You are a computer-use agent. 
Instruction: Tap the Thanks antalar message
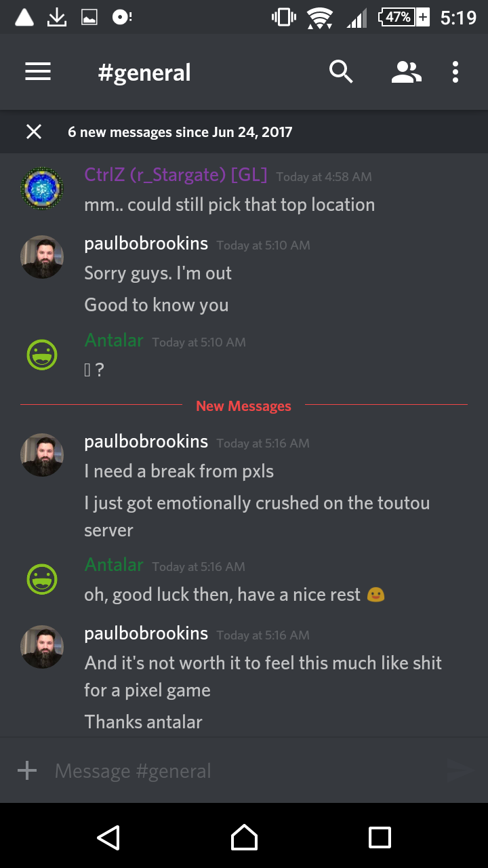tap(143, 722)
